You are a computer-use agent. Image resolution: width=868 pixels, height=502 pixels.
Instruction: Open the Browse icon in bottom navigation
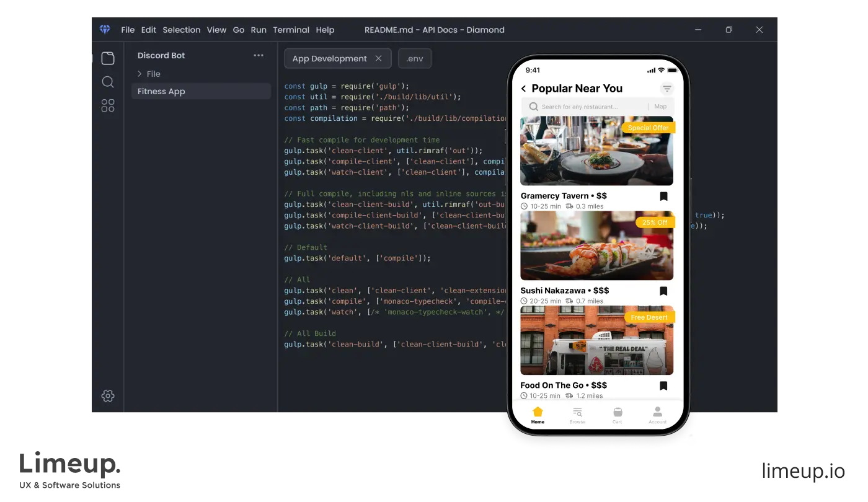577,414
